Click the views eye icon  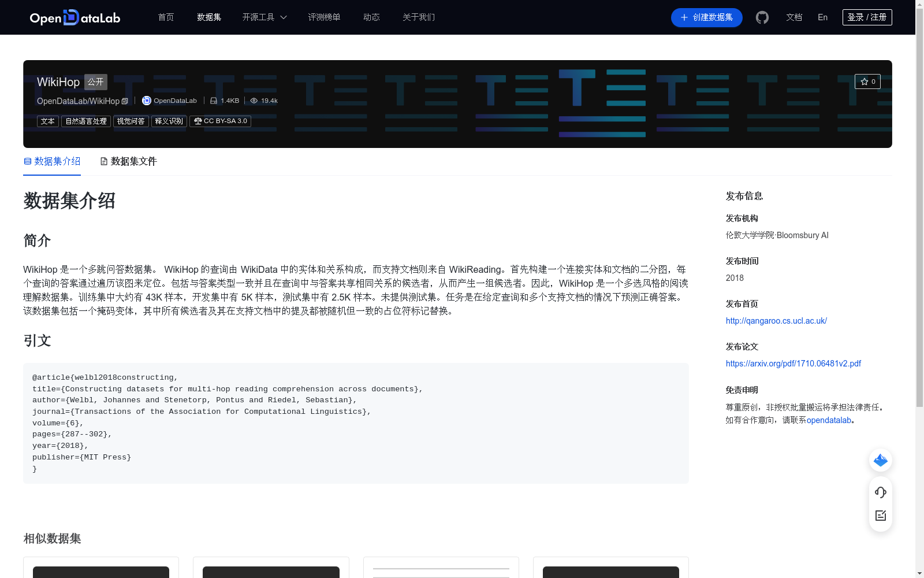pos(254,101)
